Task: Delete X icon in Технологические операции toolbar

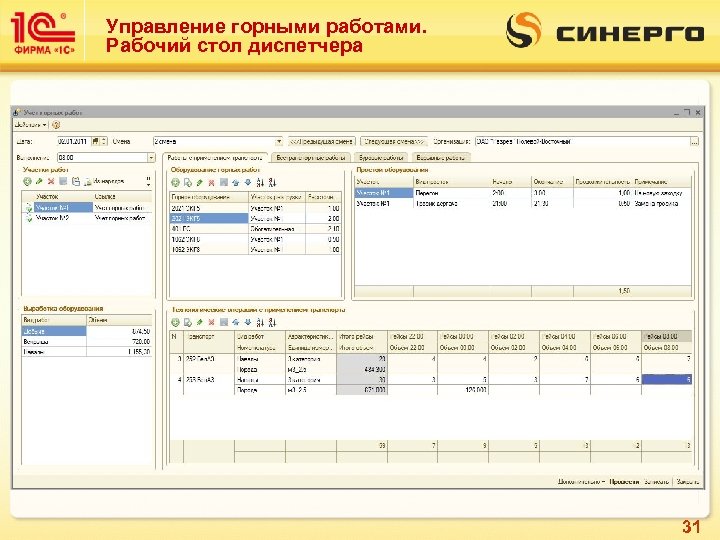Action: pos(211,322)
